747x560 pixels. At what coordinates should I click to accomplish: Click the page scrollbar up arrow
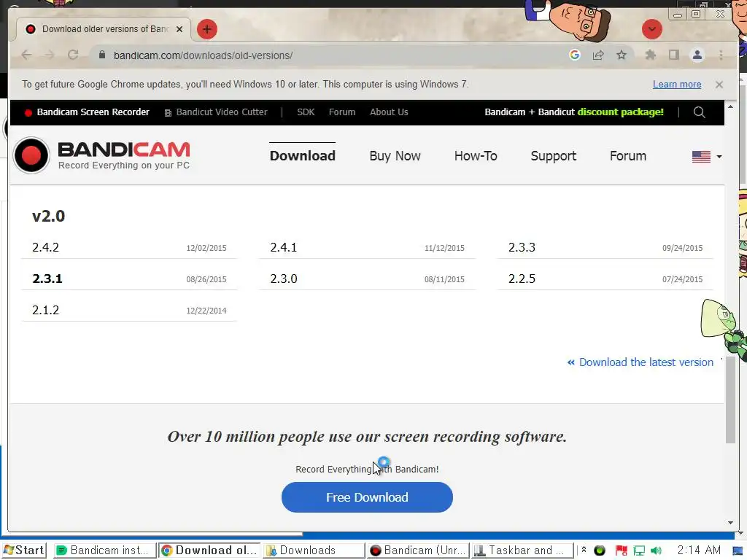click(730, 106)
